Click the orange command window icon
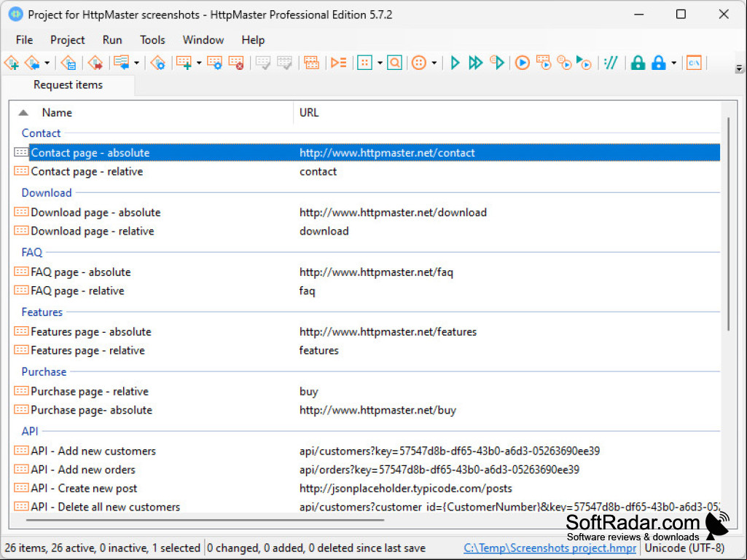 [694, 63]
